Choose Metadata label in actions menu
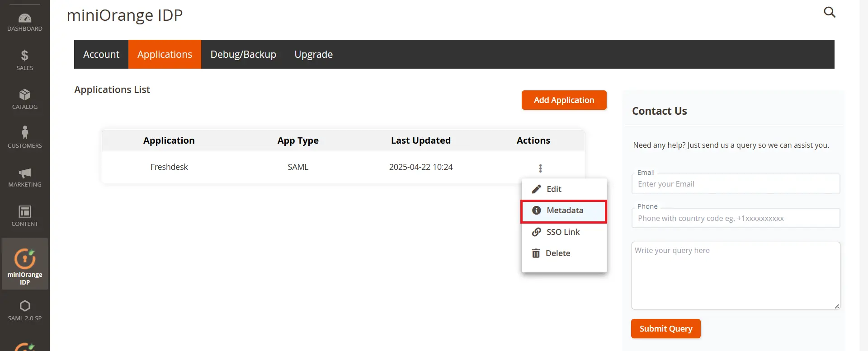 pyautogui.click(x=565, y=210)
